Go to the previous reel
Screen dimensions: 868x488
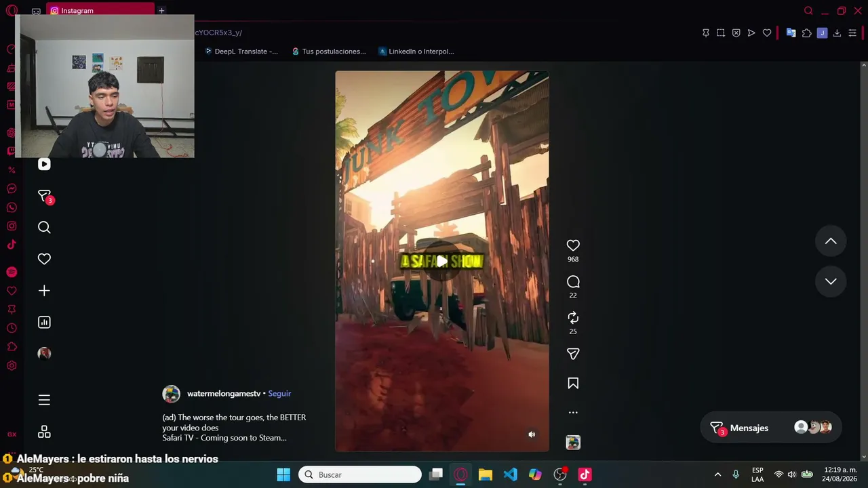(831, 241)
